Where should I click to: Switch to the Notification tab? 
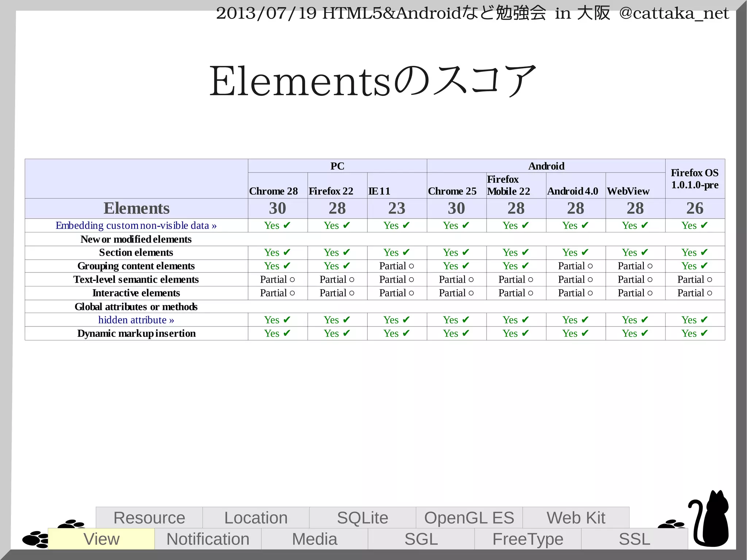[x=208, y=539]
